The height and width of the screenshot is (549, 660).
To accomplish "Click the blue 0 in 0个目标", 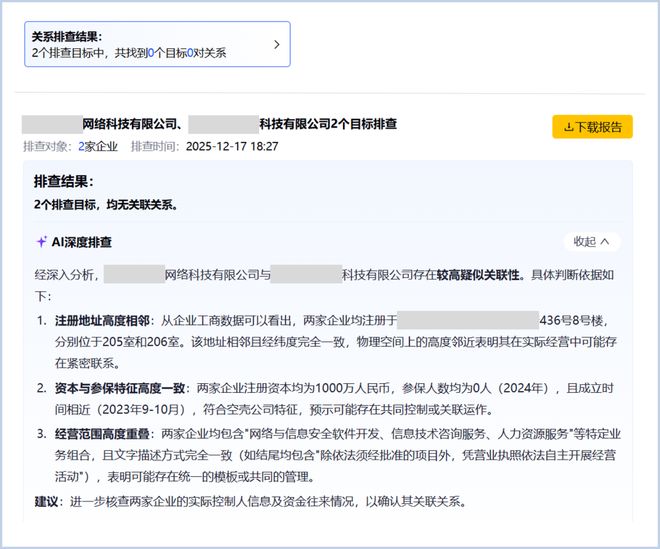I will (x=151, y=53).
